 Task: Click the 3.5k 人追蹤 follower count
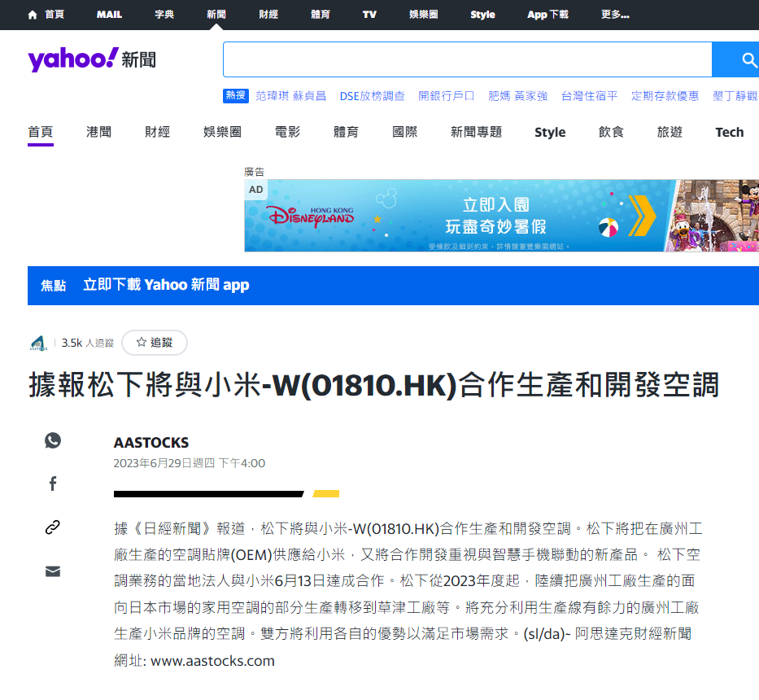click(x=88, y=343)
